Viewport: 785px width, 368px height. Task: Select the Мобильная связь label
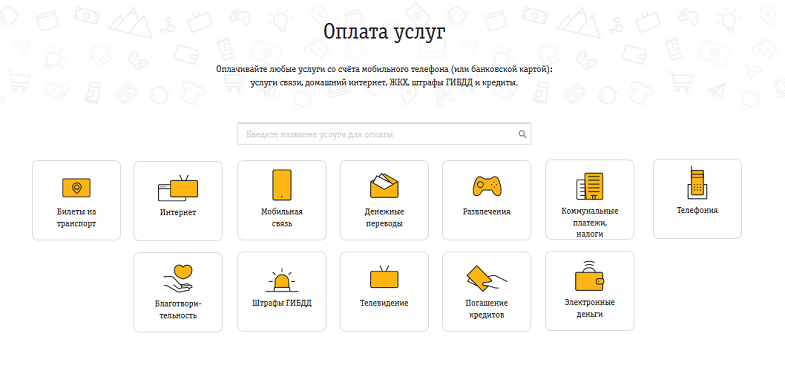(281, 218)
